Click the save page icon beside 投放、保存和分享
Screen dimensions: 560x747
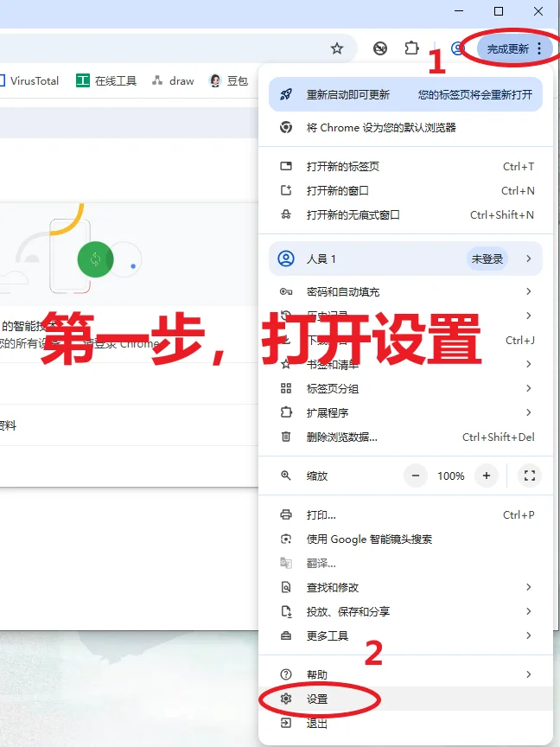[286, 612]
